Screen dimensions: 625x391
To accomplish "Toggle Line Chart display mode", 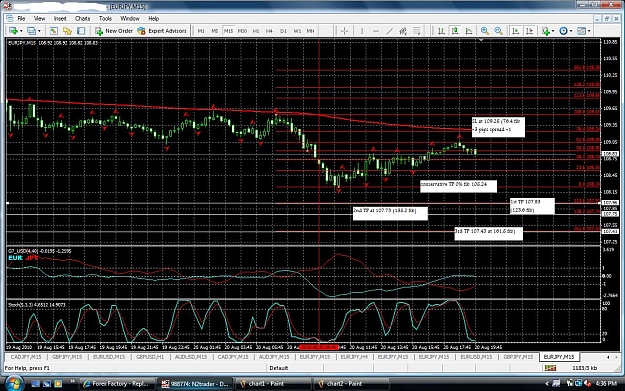I will [x=469, y=31].
